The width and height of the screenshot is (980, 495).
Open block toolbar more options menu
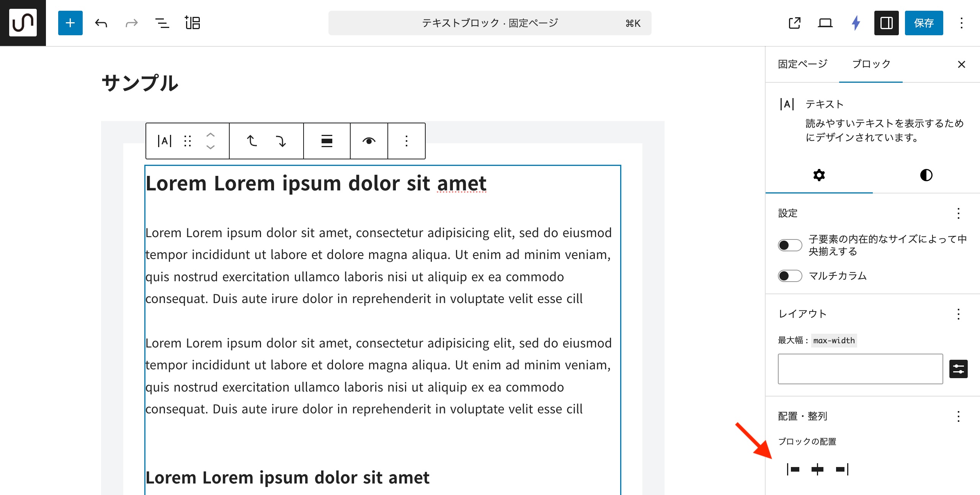tap(407, 141)
